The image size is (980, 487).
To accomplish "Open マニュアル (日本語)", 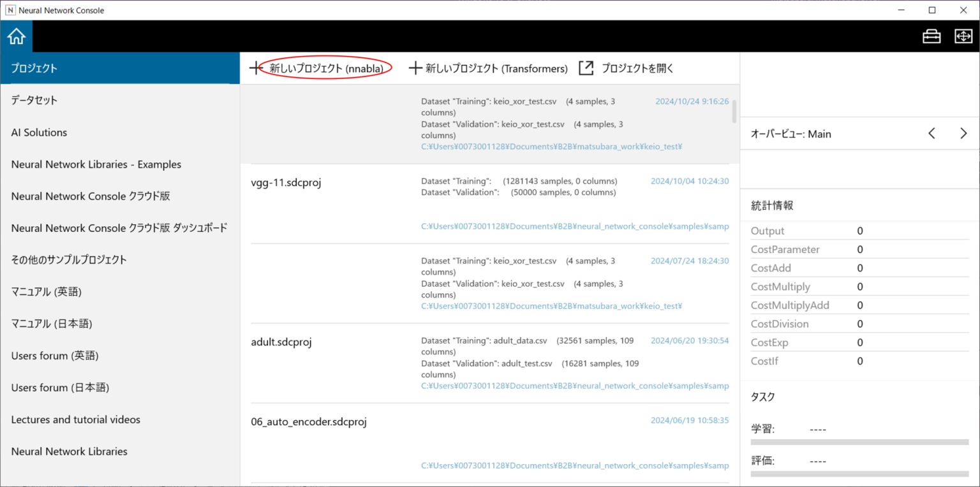I will [x=51, y=323].
